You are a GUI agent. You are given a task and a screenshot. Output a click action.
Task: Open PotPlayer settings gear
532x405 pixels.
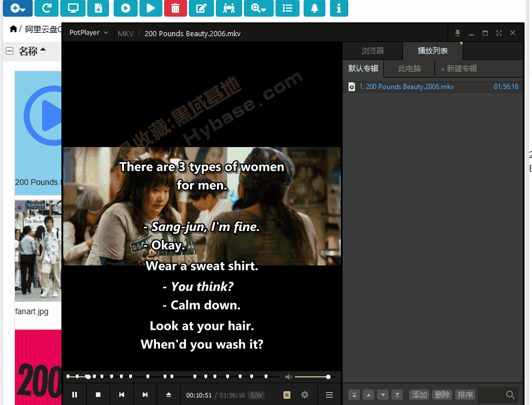(x=305, y=395)
